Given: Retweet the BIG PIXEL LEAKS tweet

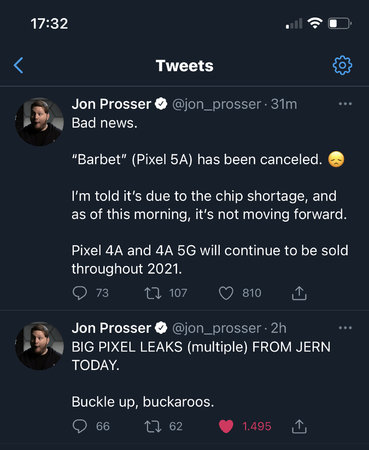Looking at the screenshot, I should (x=153, y=426).
